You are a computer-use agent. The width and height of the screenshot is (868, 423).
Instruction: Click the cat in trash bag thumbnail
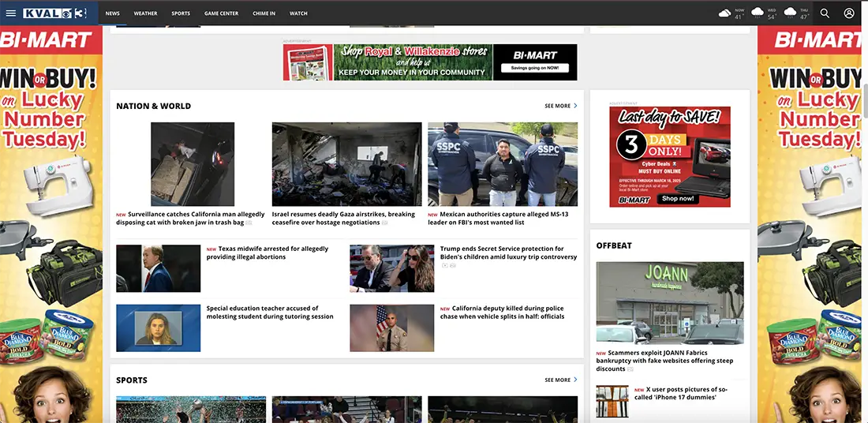tap(192, 164)
